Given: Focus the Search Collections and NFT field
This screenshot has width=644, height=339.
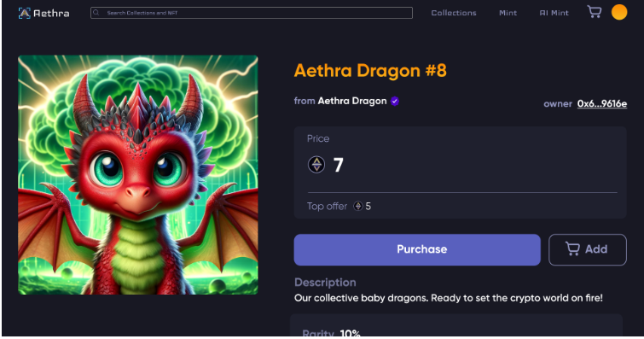Looking at the screenshot, I should (252, 13).
